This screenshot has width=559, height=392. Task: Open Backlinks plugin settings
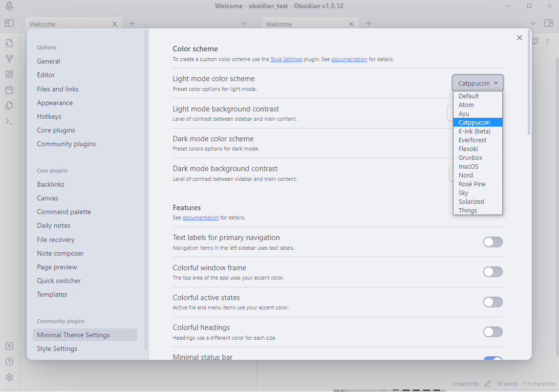pyautogui.click(x=51, y=184)
